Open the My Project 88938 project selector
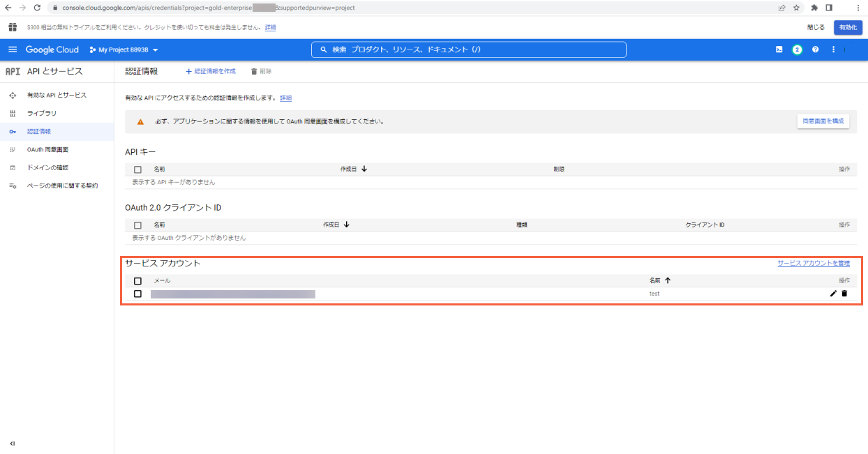Image resolution: width=868 pixels, height=454 pixels. click(124, 50)
